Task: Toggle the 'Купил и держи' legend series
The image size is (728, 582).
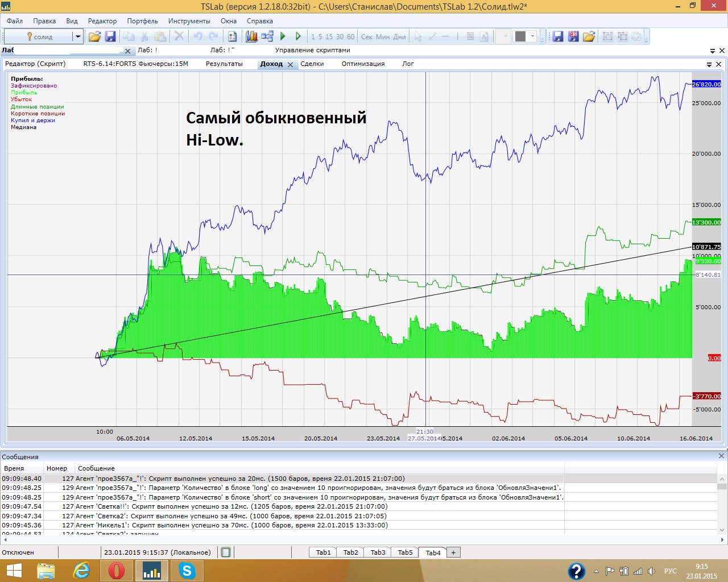Action: tap(33, 120)
